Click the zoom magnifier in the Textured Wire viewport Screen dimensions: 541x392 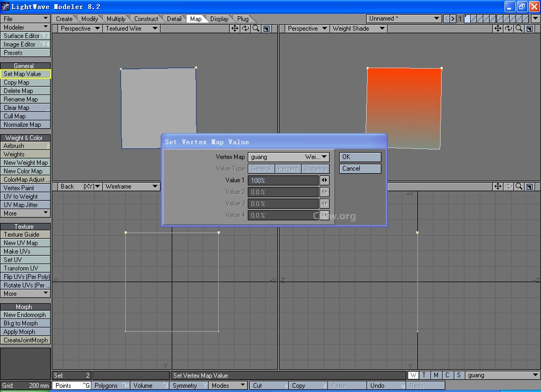coord(256,29)
